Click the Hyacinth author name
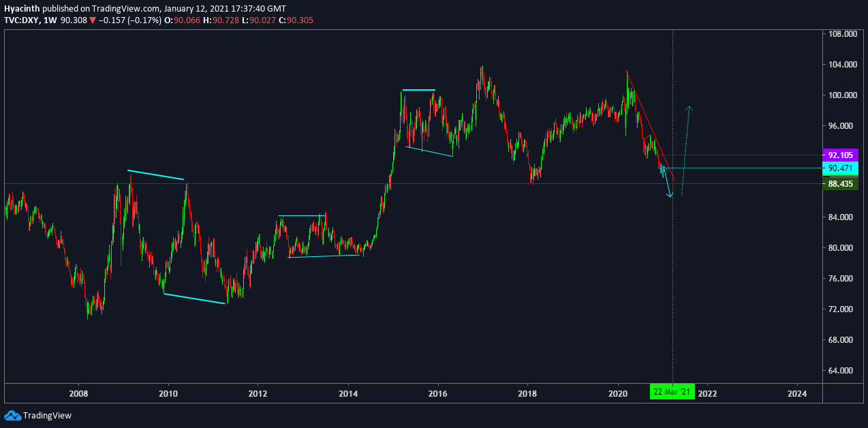 22,7
